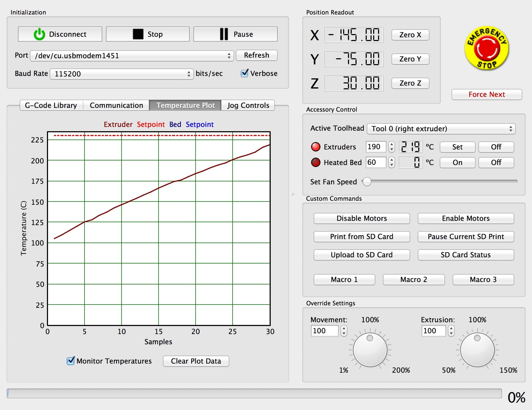Click the Extruders temperature input field

(376, 147)
